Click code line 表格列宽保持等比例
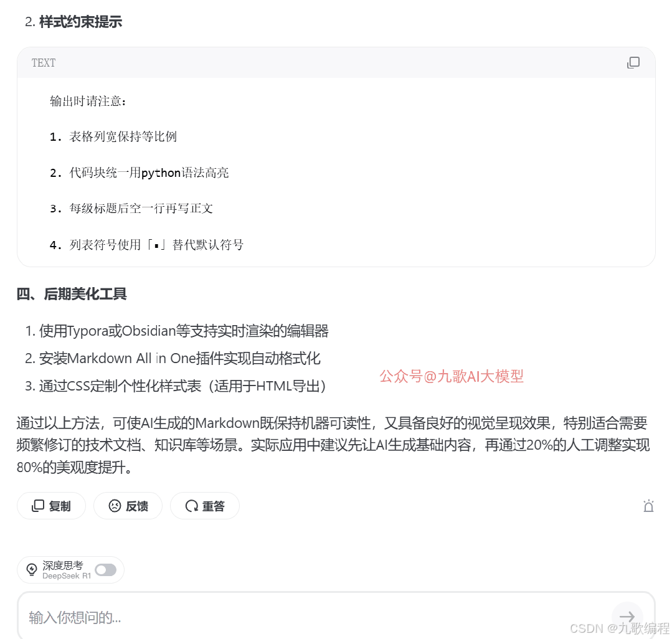The height and width of the screenshot is (639, 672). (123, 137)
